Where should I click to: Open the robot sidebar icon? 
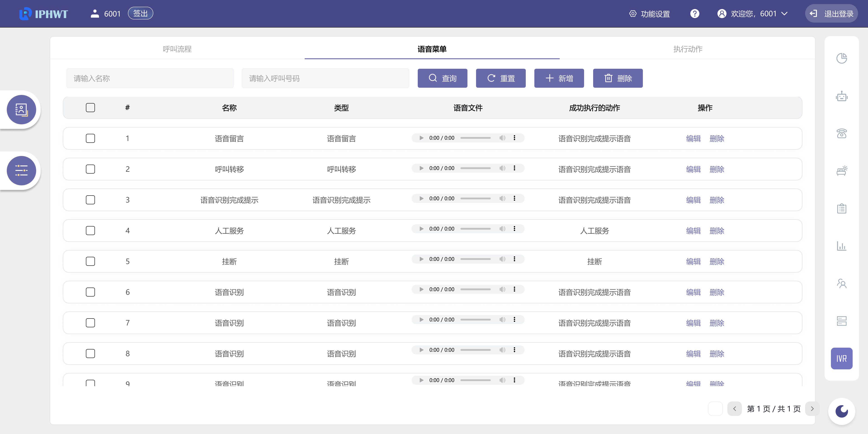841,96
